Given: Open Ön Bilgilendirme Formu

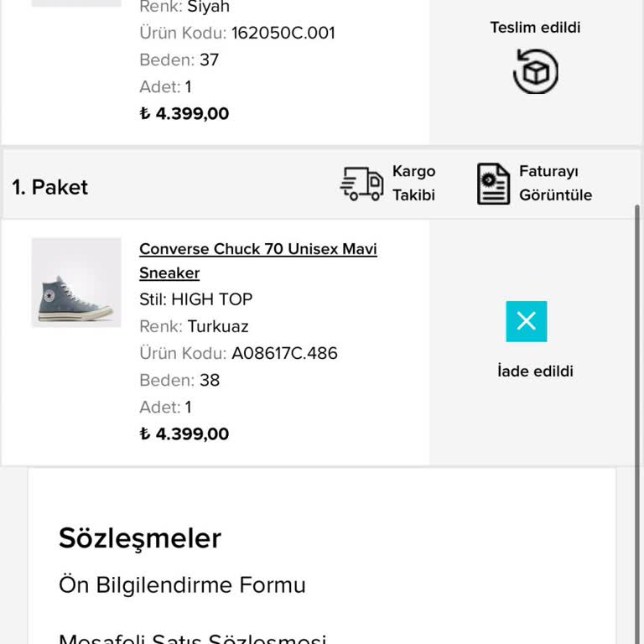Looking at the screenshot, I should pos(182,584).
